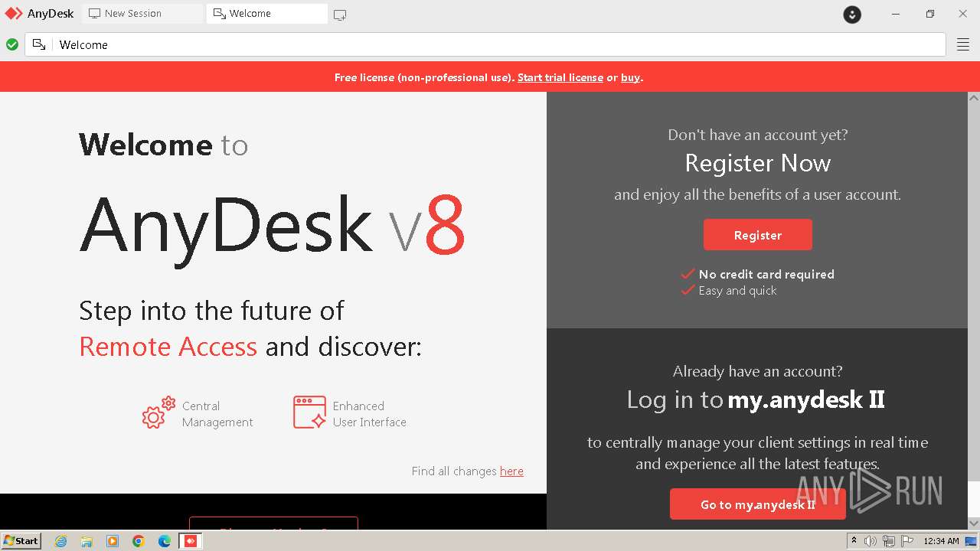Open the media player taskbar icon
Image resolution: width=980 pixels, height=551 pixels.
tap(113, 541)
